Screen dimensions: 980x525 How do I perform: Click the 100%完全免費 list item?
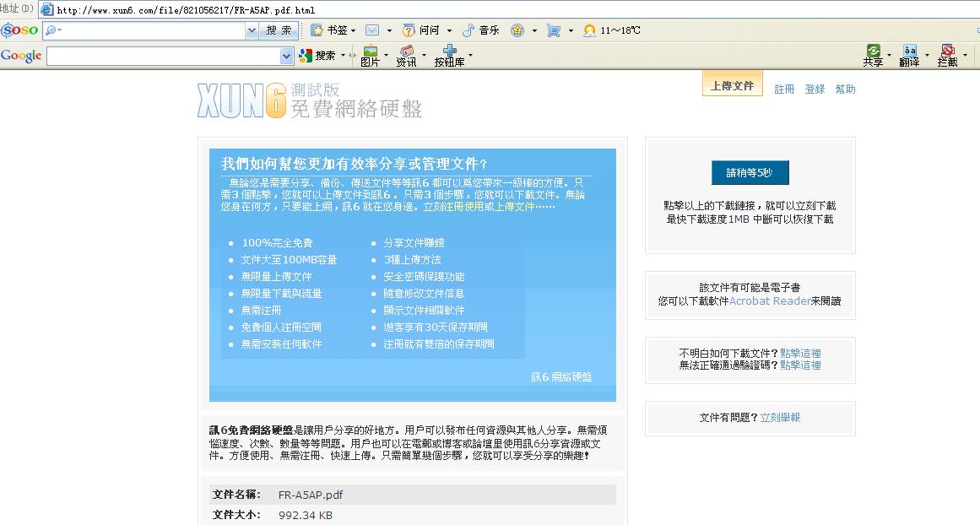tap(277, 243)
